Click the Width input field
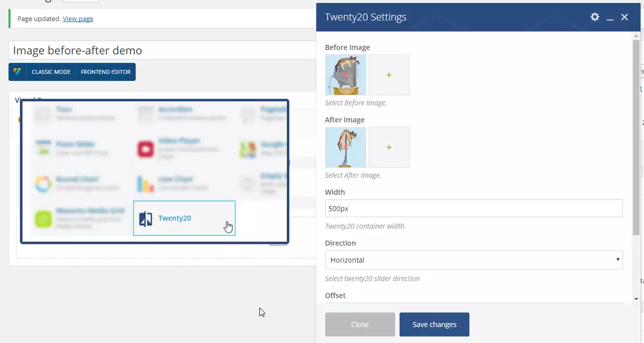The image size is (644, 343). [473, 209]
